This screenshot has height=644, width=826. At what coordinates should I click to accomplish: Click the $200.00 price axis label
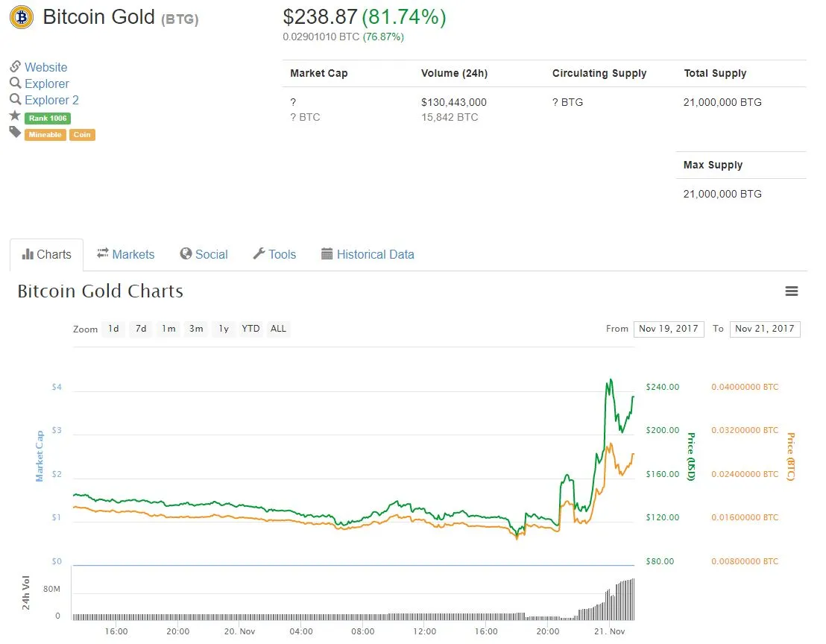[662, 430]
